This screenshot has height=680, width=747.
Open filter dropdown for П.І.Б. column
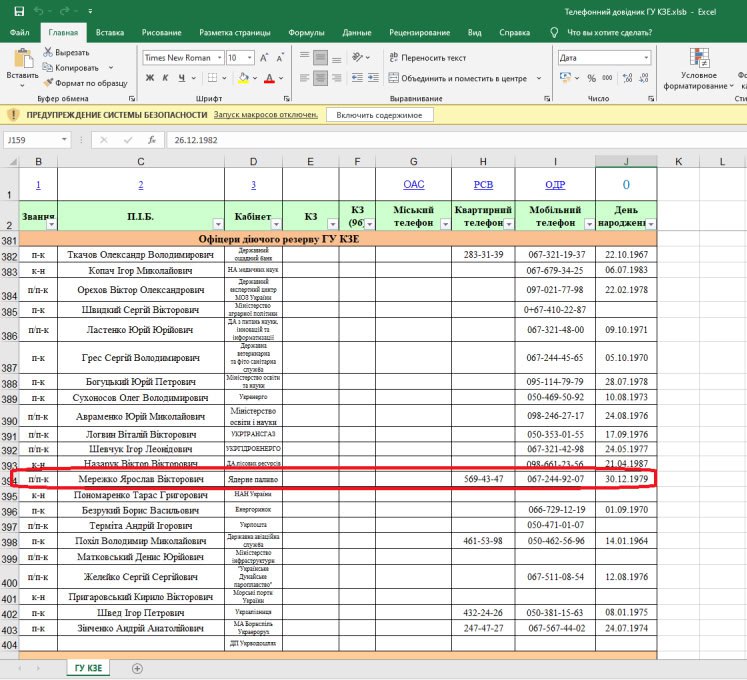click(x=218, y=224)
